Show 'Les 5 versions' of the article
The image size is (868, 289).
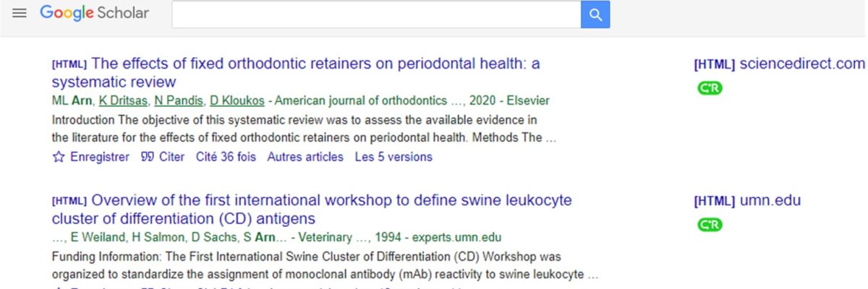[393, 157]
